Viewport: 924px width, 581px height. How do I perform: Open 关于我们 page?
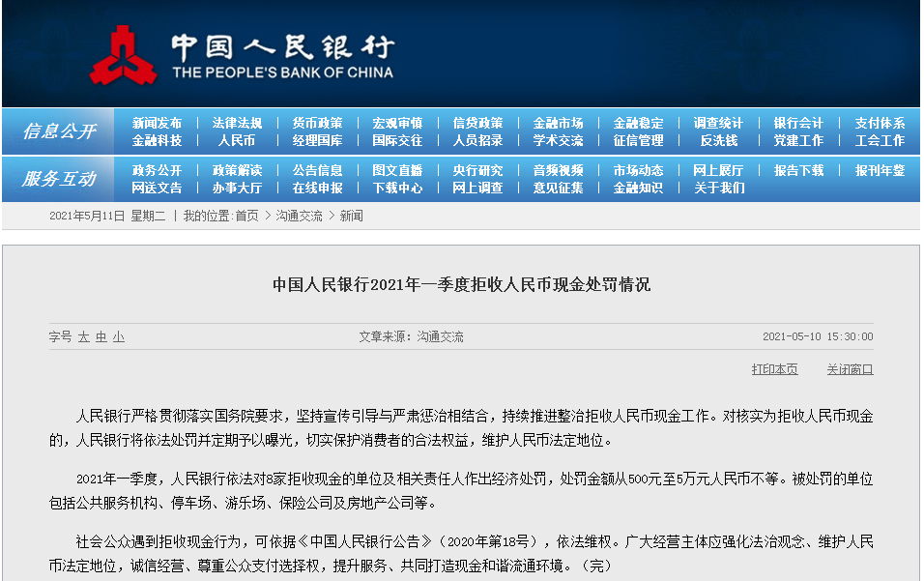pos(719,188)
